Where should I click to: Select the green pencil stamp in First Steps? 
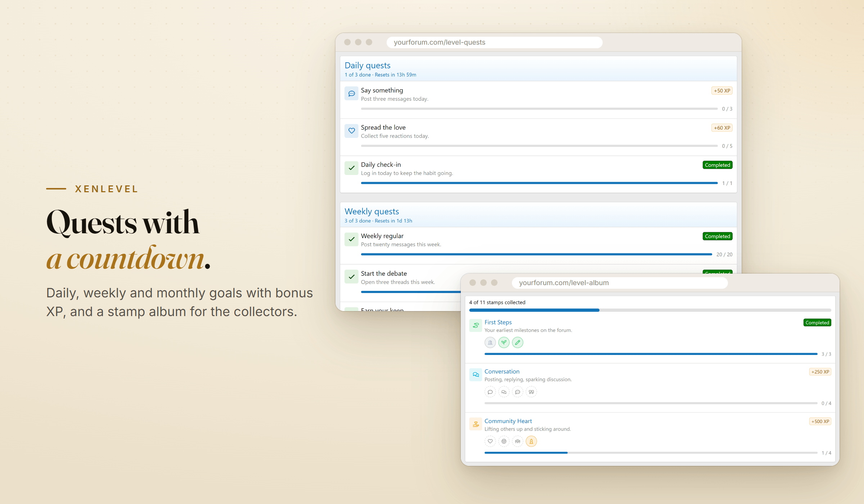click(517, 342)
